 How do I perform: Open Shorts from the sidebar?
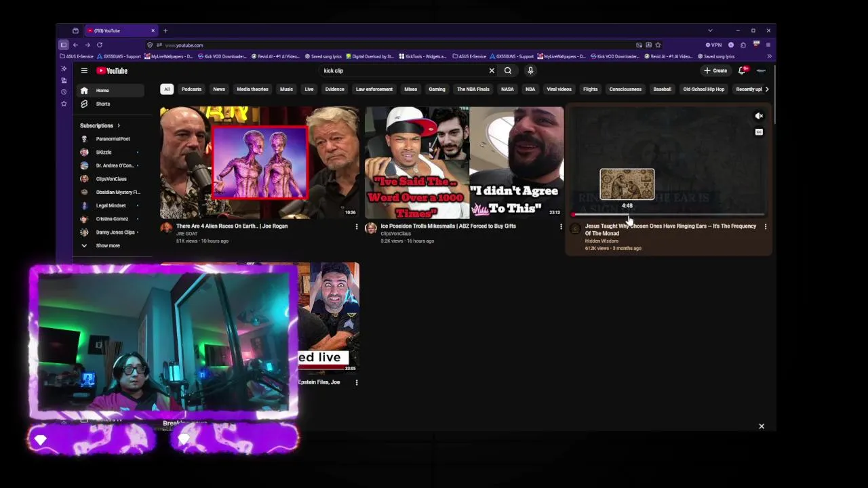pos(110,104)
